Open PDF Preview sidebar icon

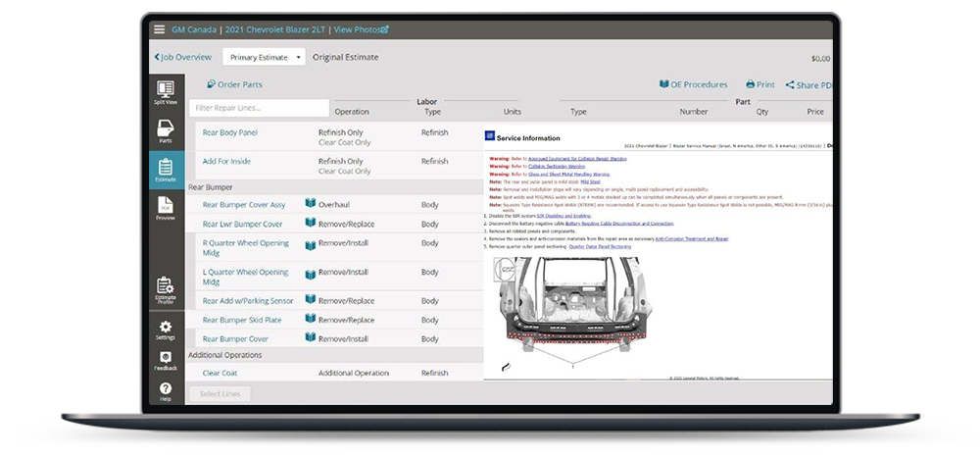(166, 209)
